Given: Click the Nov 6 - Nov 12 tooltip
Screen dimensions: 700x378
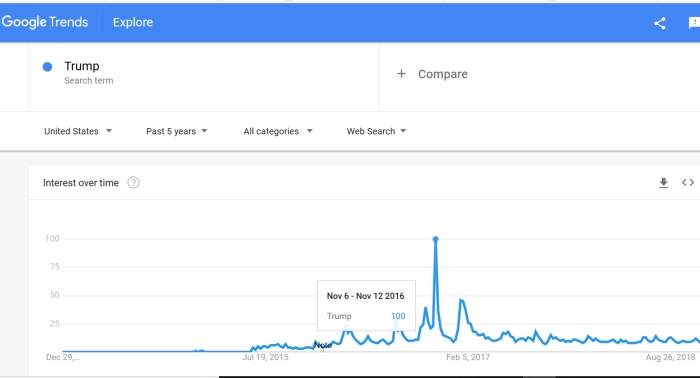Looking at the screenshot, I should [x=366, y=306].
